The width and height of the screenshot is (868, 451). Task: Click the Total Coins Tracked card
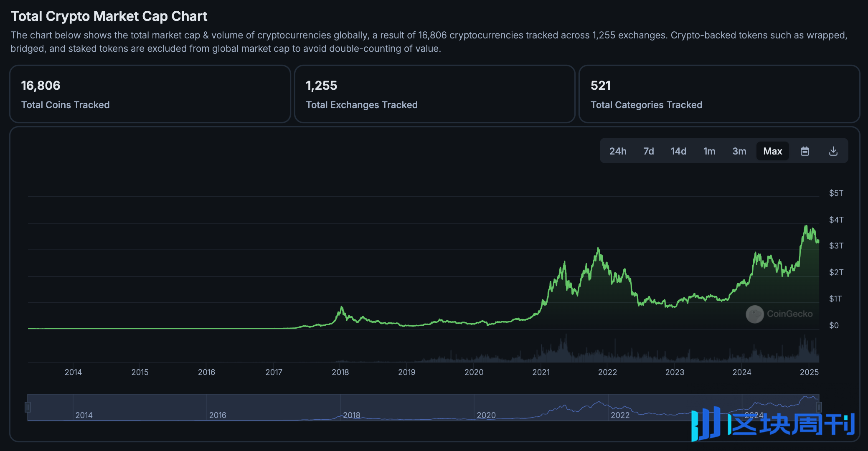click(x=150, y=94)
